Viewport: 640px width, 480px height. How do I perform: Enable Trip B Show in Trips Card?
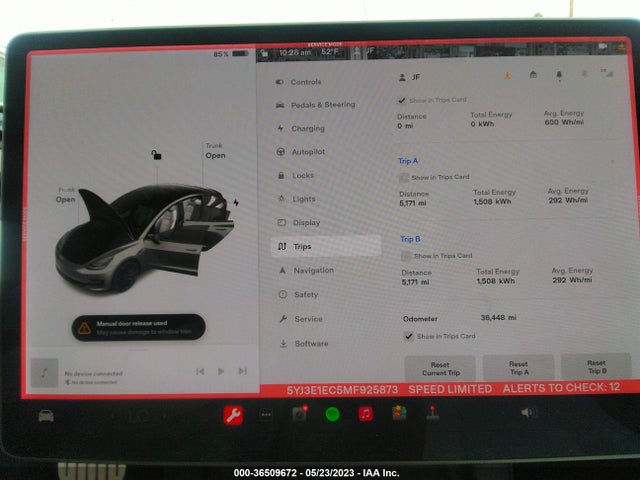pyautogui.click(x=406, y=256)
